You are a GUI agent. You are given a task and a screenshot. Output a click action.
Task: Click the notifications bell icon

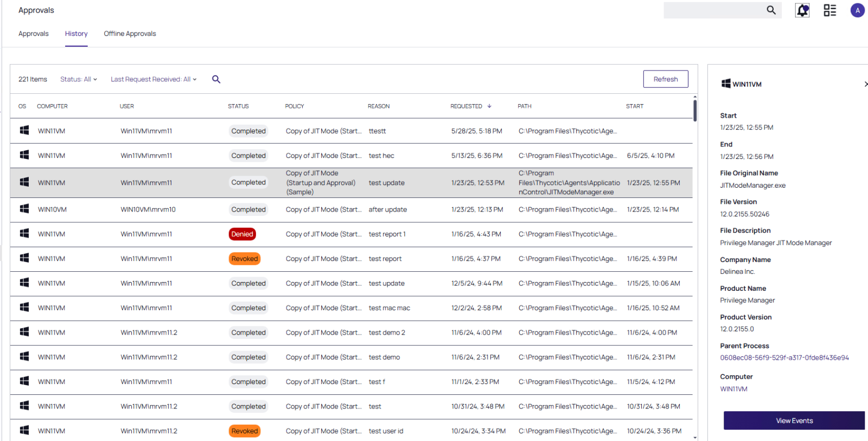802,10
